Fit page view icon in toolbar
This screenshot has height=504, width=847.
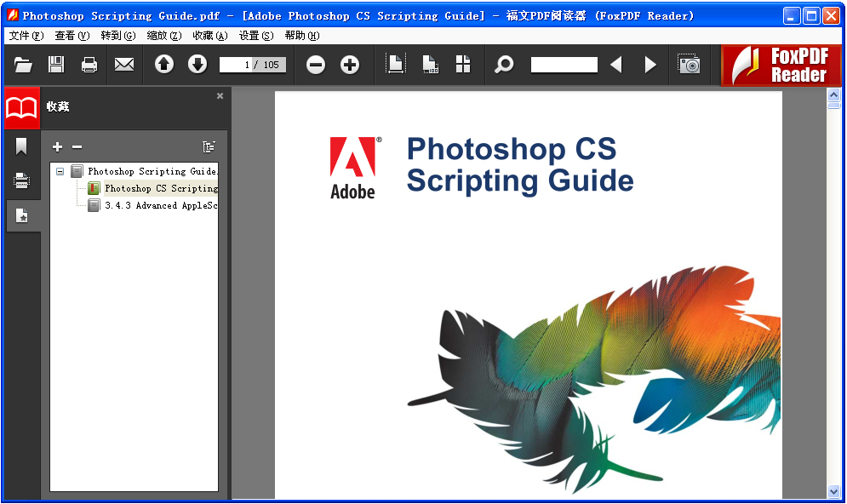click(x=396, y=65)
